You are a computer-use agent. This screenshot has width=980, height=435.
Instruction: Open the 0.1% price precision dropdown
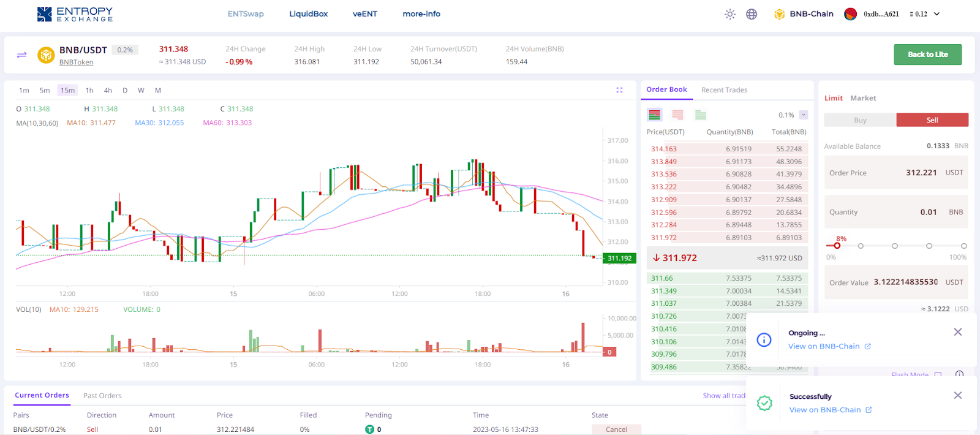(x=804, y=115)
